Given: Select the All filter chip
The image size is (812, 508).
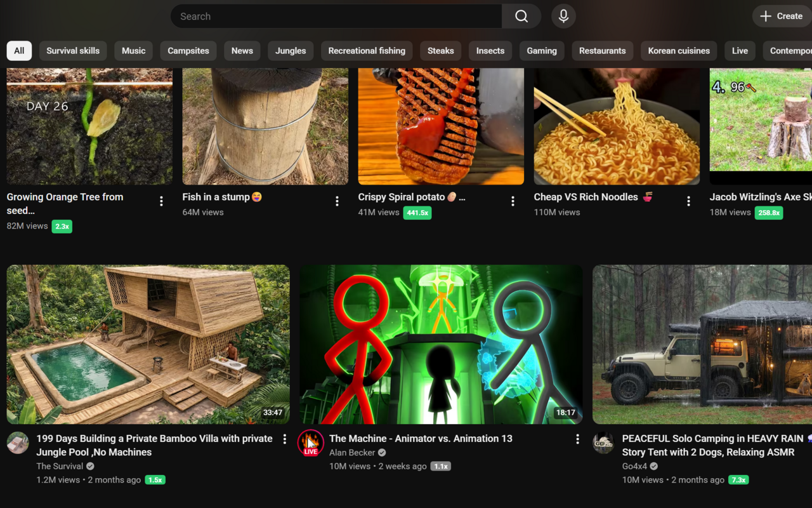Looking at the screenshot, I should click(19, 51).
